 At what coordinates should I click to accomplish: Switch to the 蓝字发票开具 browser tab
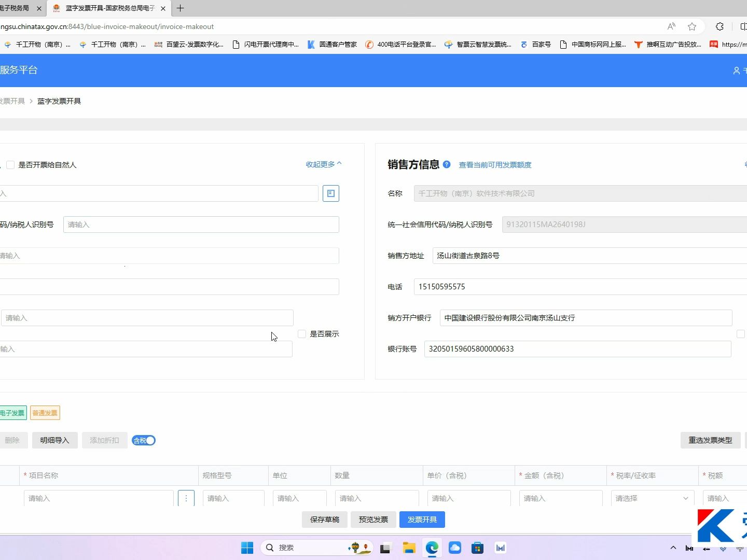pyautogui.click(x=109, y=8)
